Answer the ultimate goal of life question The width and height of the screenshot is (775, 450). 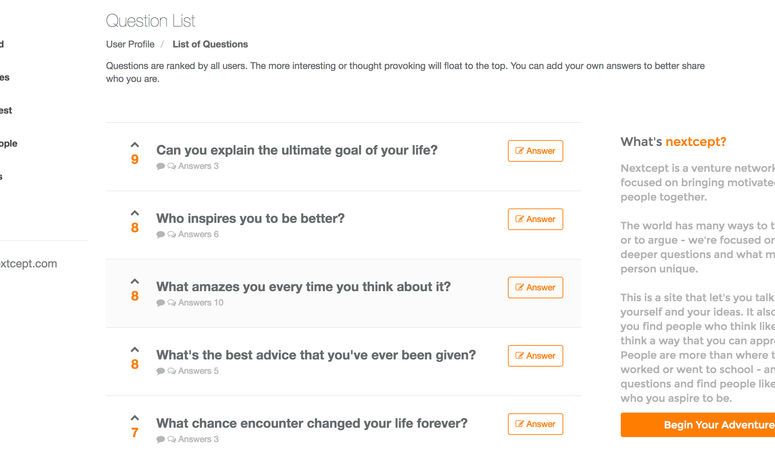(535, 151)
